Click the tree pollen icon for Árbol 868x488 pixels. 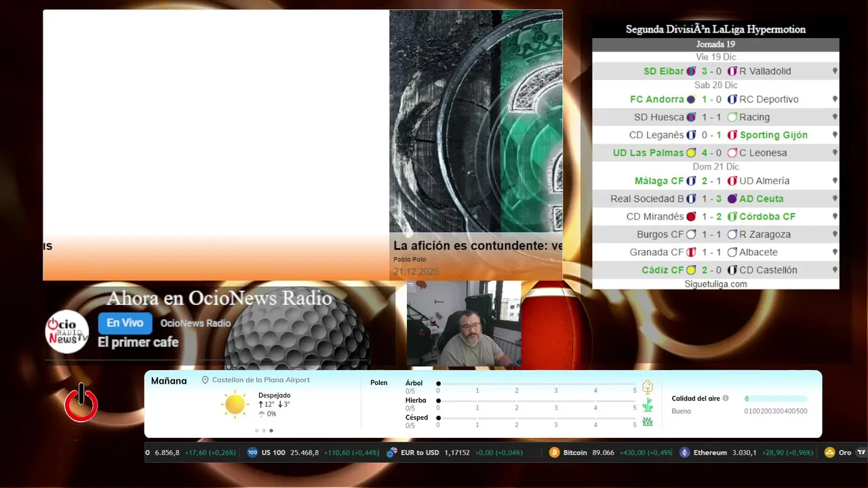pos(648,387)
